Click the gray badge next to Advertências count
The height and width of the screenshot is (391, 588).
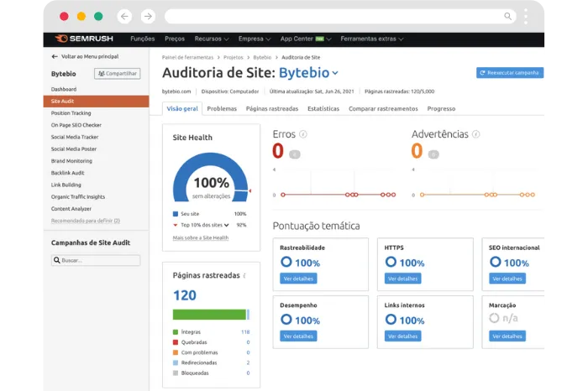[433, 154]
